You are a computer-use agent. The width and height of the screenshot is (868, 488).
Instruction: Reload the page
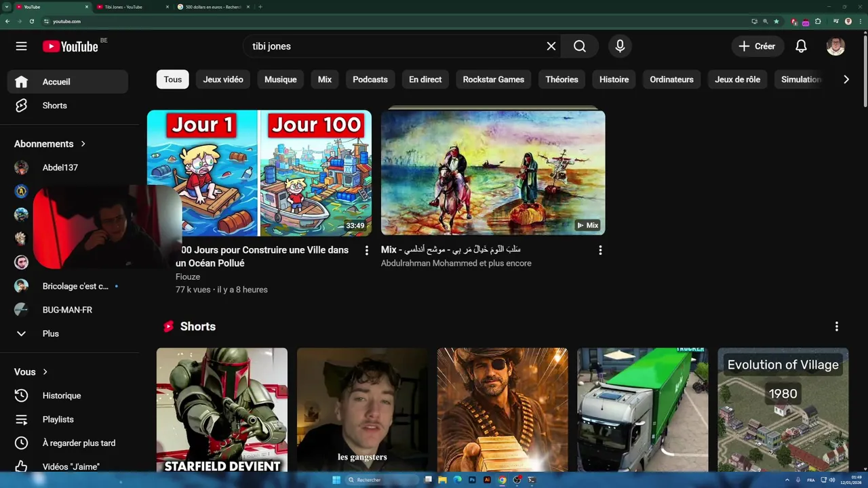point(32,21)
